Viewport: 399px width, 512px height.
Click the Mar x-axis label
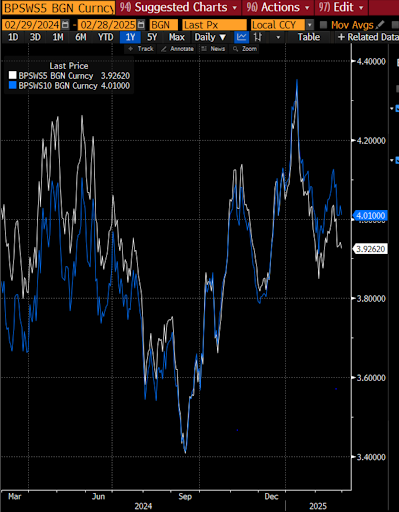click(14, 497)
